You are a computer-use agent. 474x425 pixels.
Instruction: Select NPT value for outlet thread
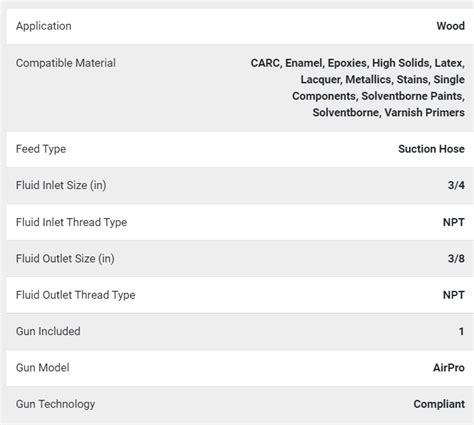click(x=454, y=295)
